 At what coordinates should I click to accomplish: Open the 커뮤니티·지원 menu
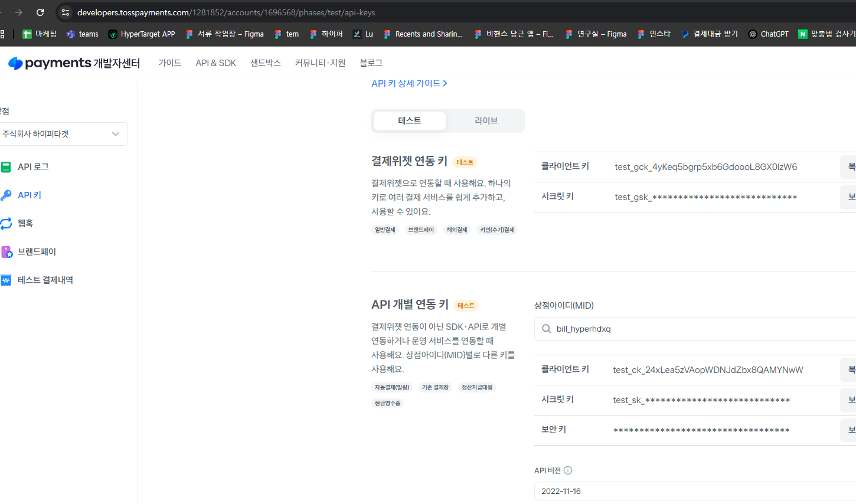(320, 63)
